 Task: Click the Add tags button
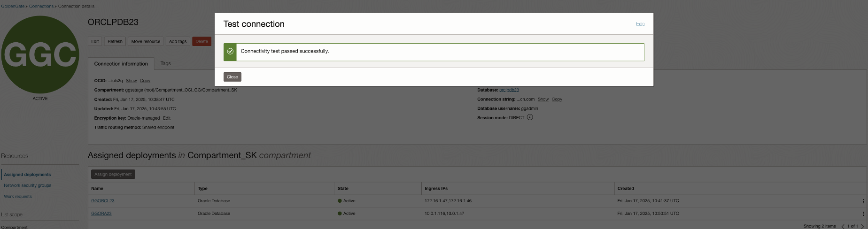[178, 41]
